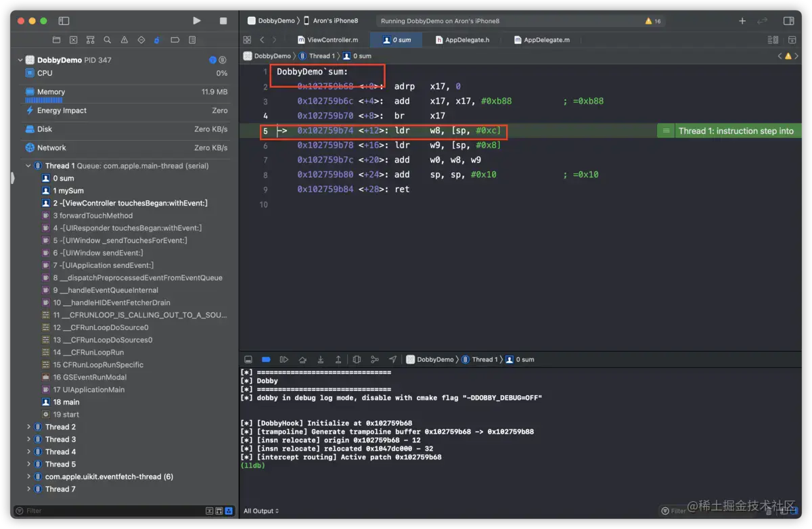This screenshot has height=529, width=812.
Task: Select stack frame 1 mySum
Action: (68, 191)
